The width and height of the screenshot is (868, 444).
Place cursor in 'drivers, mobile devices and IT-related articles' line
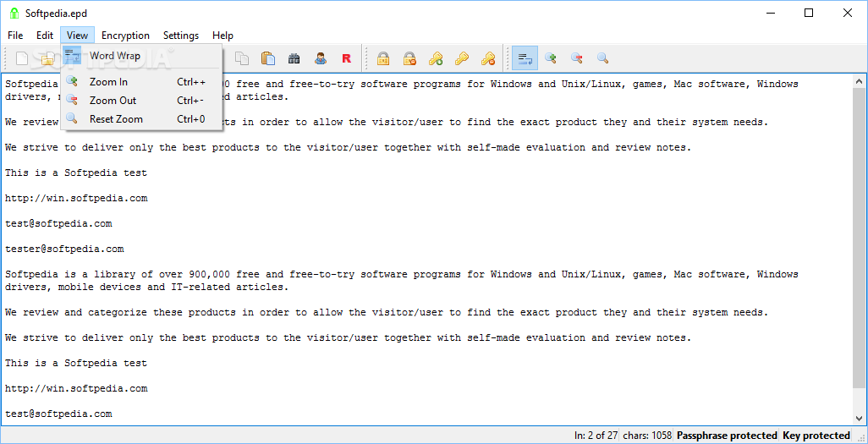pos(146,288)
